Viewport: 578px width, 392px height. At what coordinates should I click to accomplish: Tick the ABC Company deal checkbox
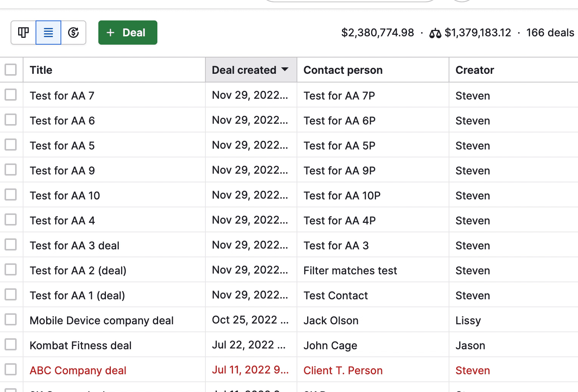pos(11,370)
